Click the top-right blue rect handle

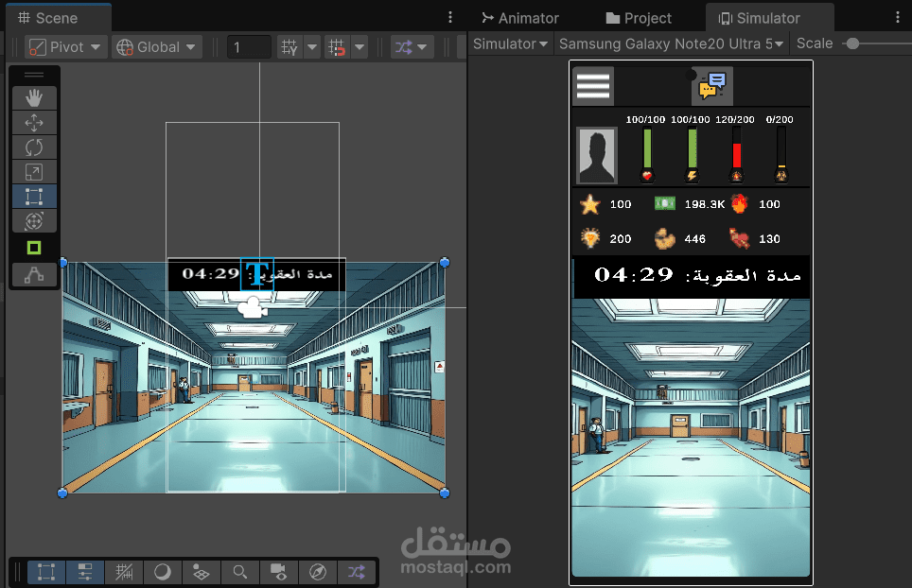tap(445, 263)
